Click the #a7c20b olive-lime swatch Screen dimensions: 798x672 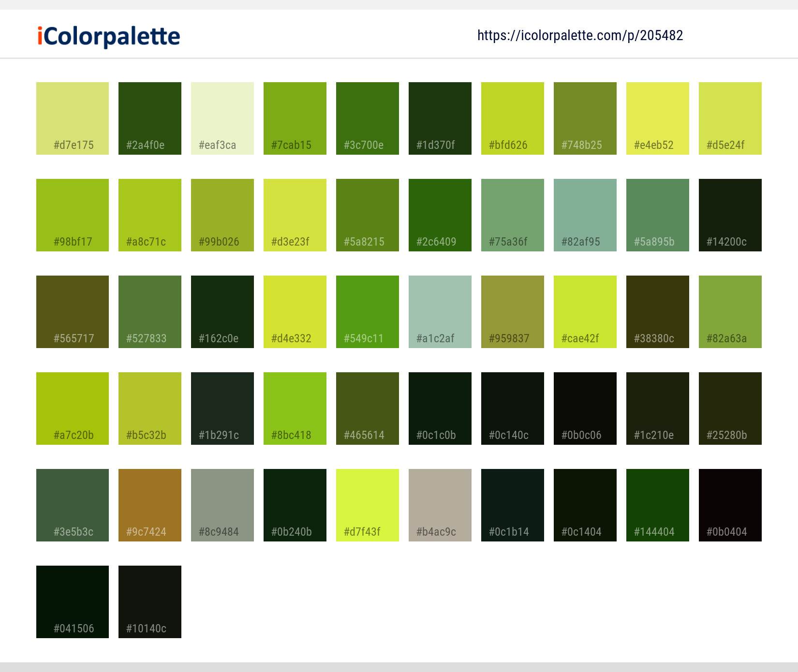point(73,409)
